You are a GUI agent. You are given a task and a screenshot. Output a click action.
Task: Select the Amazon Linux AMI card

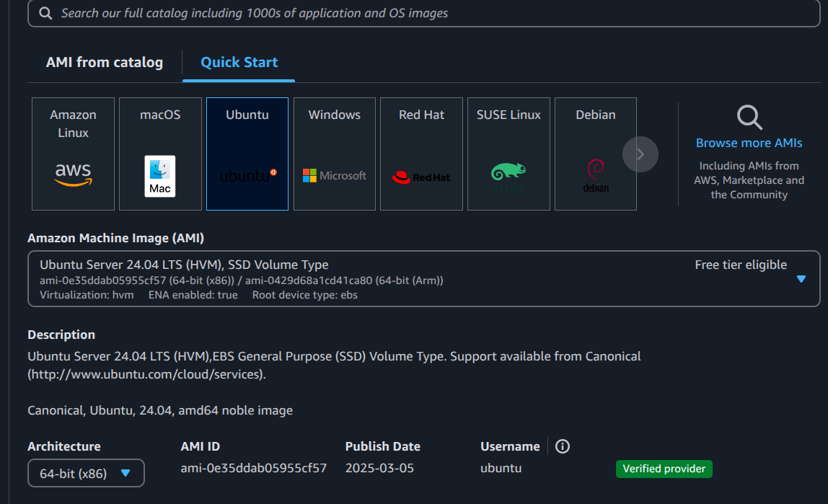point(73,154)
